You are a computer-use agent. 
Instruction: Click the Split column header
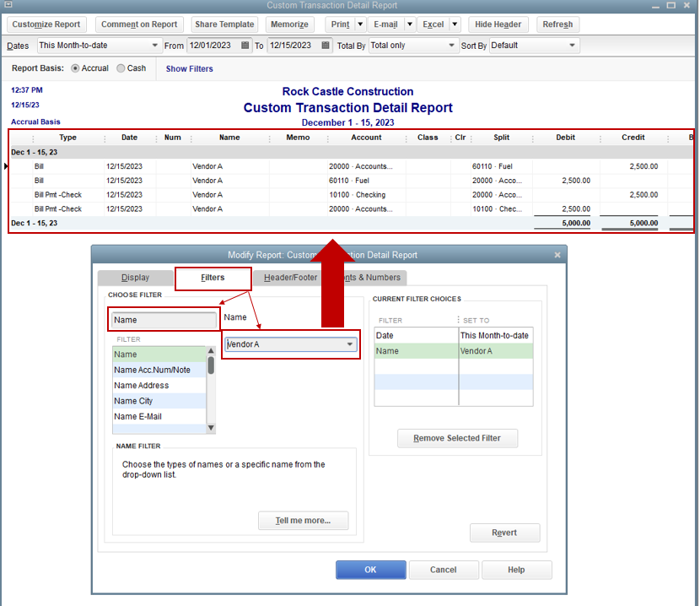[x=501, y=138]
